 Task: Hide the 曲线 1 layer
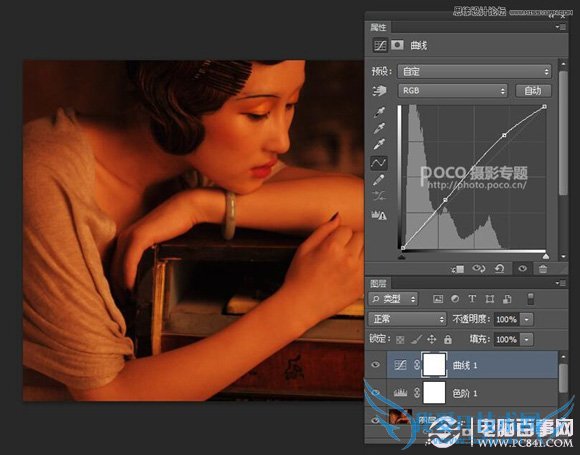pos(375,365)
